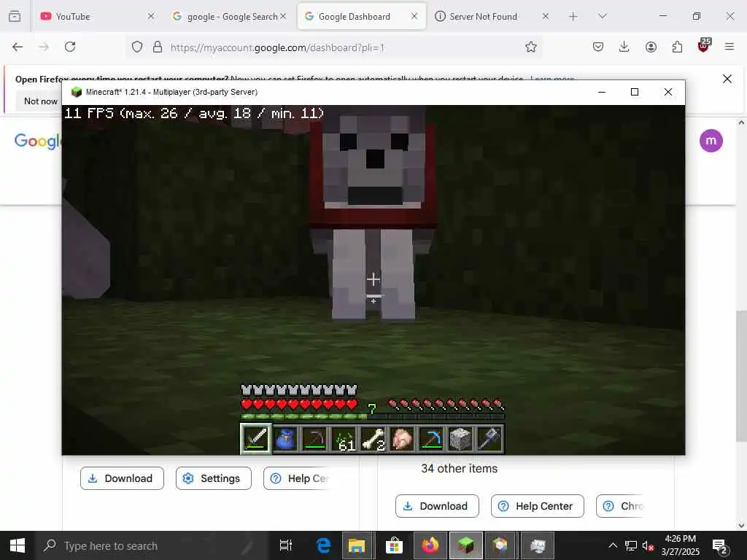Viewport: 747px width, 560px height.
Task: Click the right panel Download button
Action: tap(437, 506)
